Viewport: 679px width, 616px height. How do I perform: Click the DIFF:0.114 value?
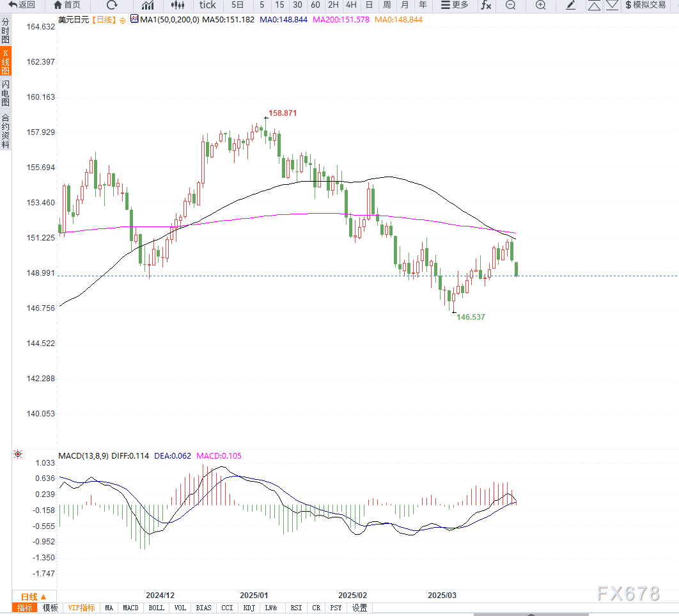click(x=130, y=455)
